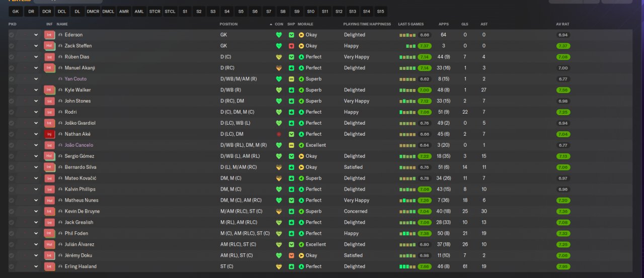
Task: Open Erling Haaland's player profile
Action: [80, 266]
